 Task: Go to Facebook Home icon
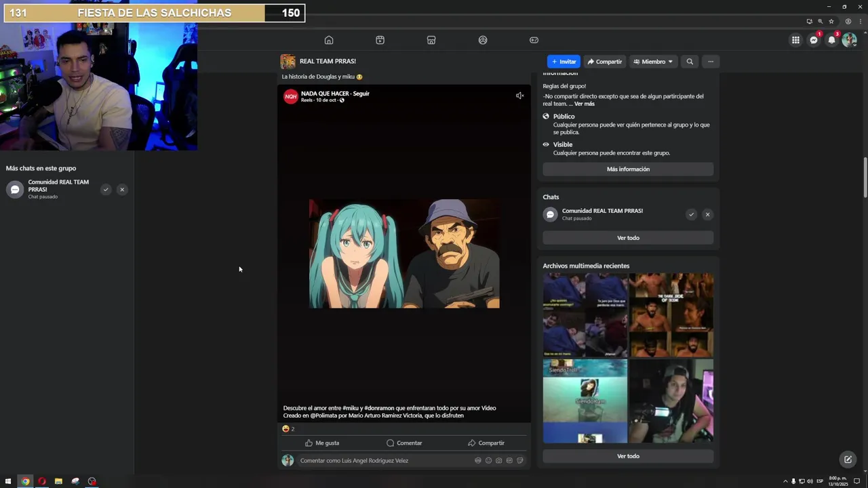(x=329, y=40)
